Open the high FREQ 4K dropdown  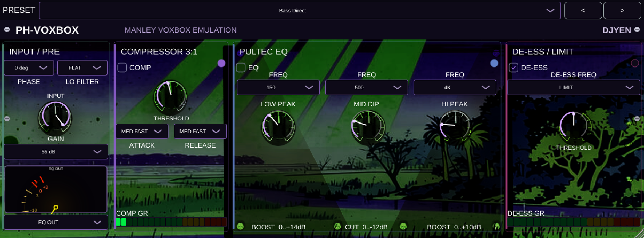pos(455,87)
